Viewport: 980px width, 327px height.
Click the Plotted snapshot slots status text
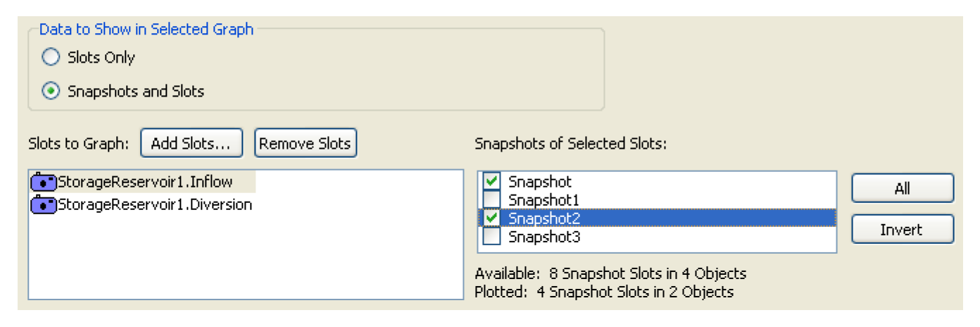(604, 292)
